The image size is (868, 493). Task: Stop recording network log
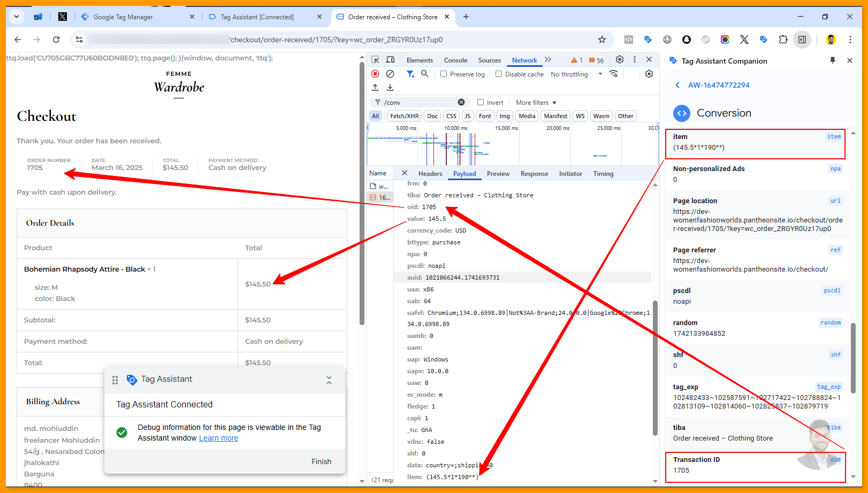(x=375, y=74)
